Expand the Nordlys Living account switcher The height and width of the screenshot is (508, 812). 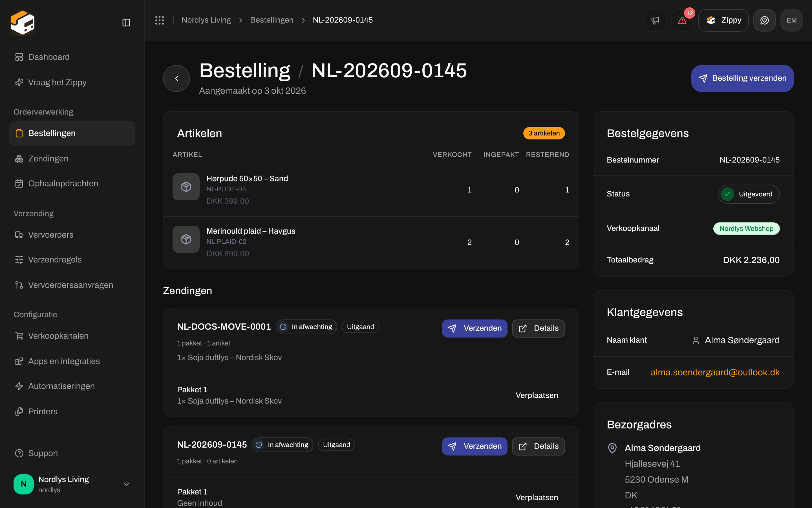[x=72, y=484]
